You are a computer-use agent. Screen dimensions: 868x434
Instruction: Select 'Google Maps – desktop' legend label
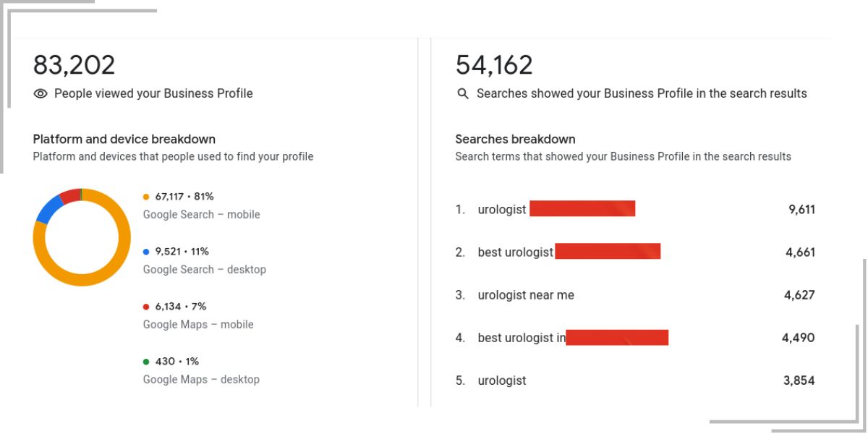point(201,380)
